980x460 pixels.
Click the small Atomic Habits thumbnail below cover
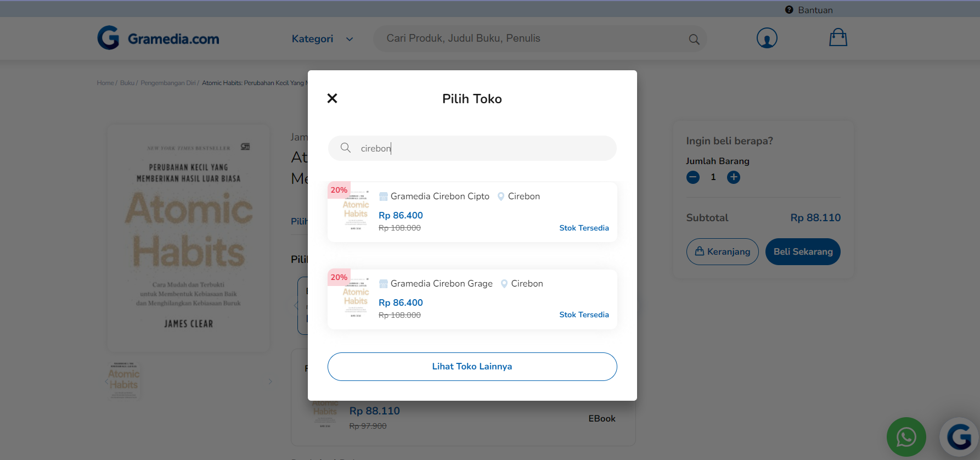[x=123, y=380]
